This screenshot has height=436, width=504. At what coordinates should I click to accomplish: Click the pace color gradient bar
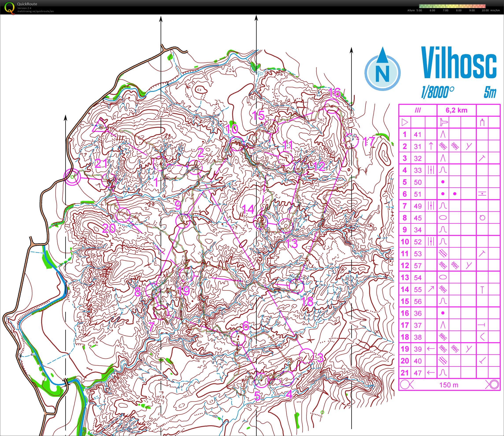tap(452, 6)
